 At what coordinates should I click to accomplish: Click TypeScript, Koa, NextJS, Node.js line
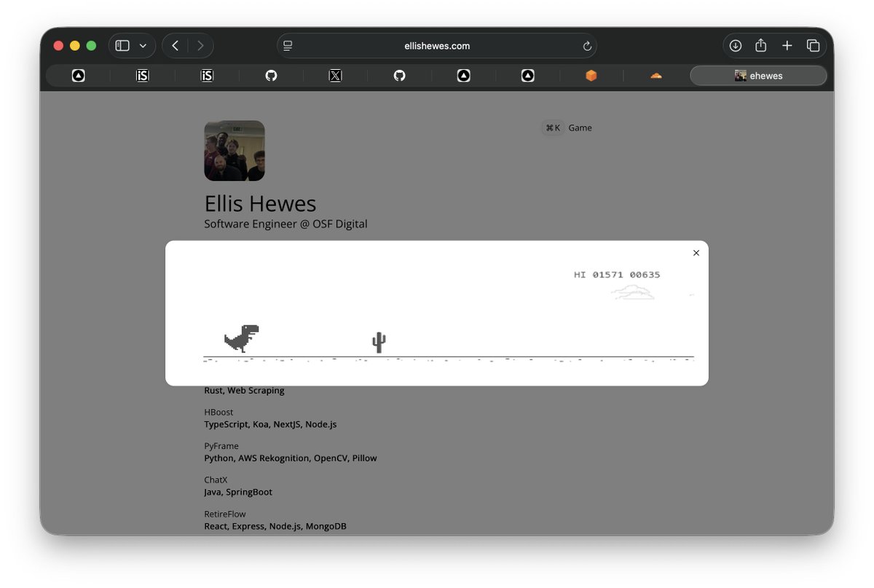coord(270,424)
